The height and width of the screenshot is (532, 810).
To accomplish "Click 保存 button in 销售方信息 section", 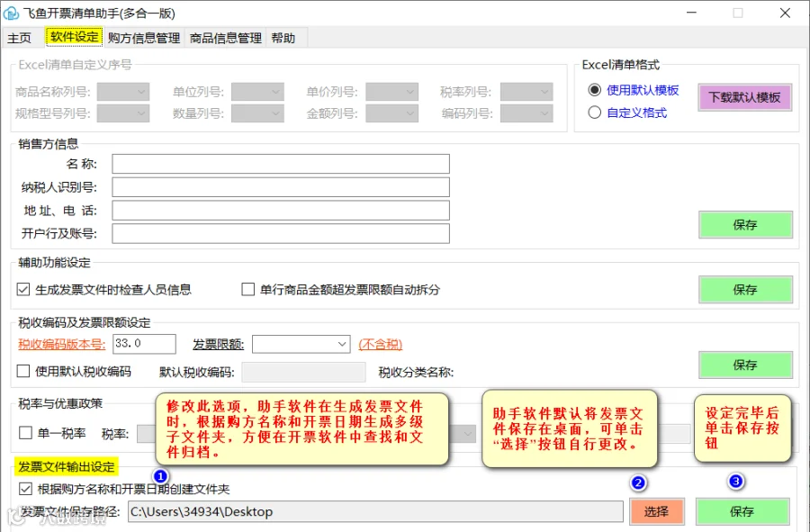I will pyautogui.click(x=745, y=225).
